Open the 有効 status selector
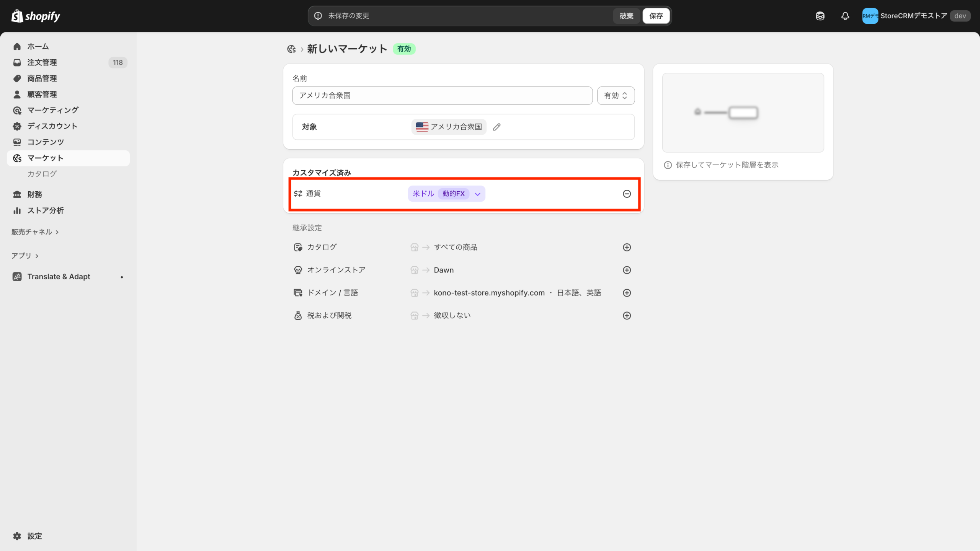Screen dimensions: 980x551 (x=616, y=96)
